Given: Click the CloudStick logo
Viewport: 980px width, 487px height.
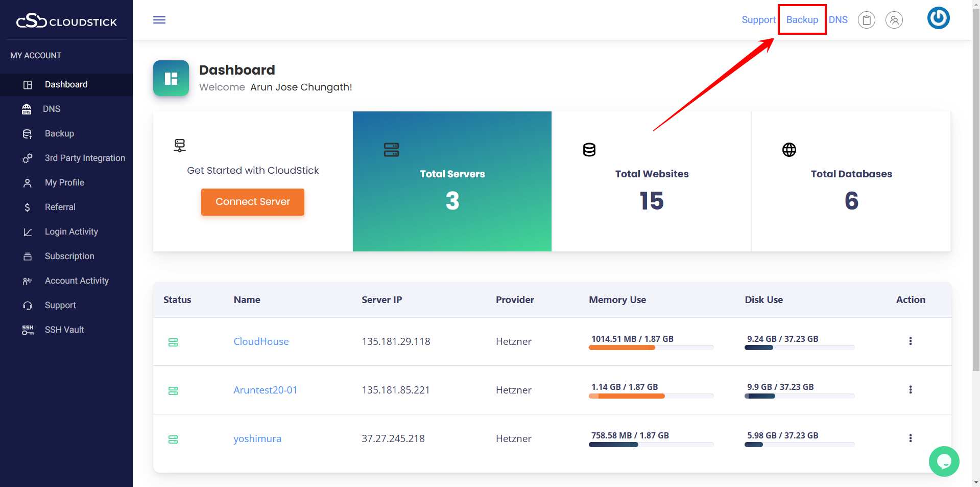Looking at the screenshot, I should point(66,21).
